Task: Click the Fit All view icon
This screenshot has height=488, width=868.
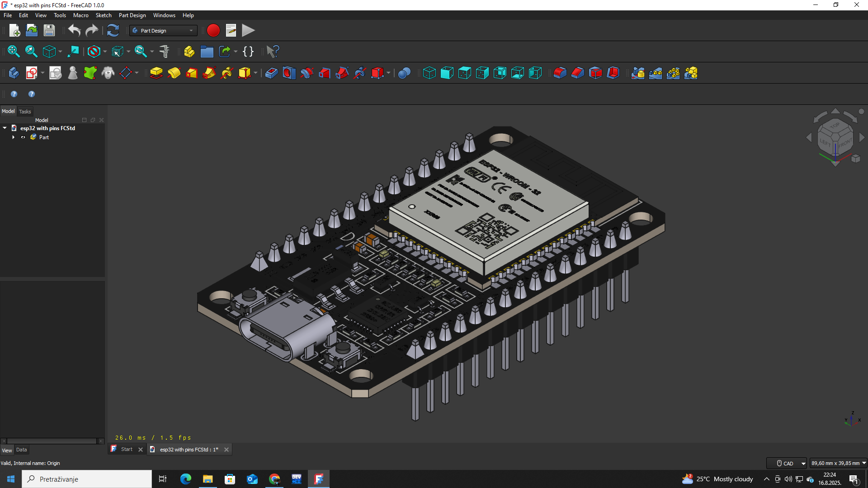Action: click(x=14, y=52)
